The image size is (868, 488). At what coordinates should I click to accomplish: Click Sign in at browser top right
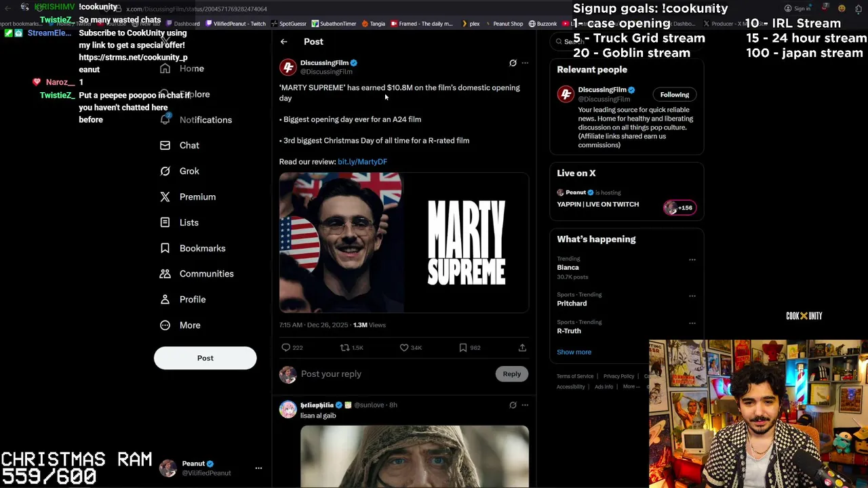pos(797,8)
